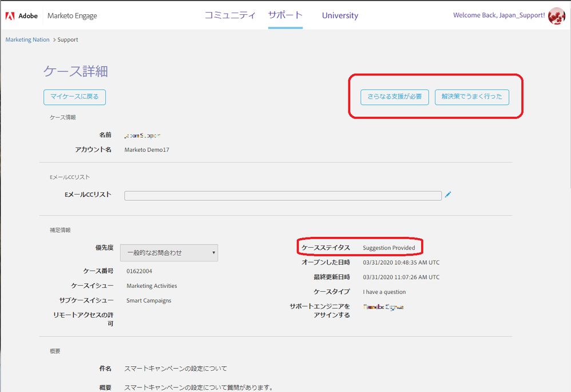Screen dimensions: 571x392
Task: Follow the Marketing Nation breadcrumb link
Action: [27, 39]
